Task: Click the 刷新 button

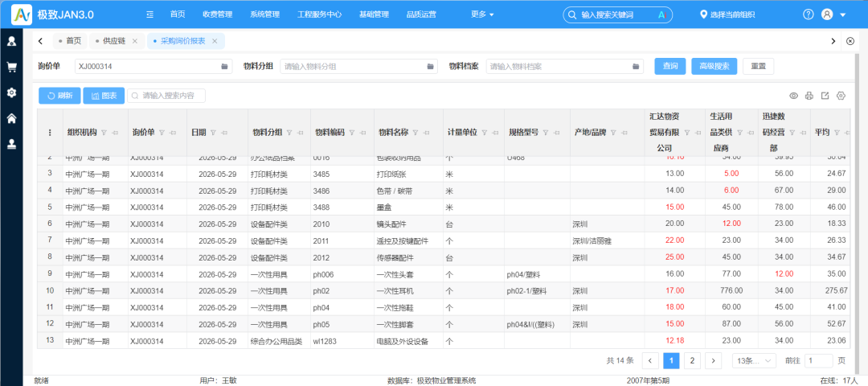Action: 59,96
